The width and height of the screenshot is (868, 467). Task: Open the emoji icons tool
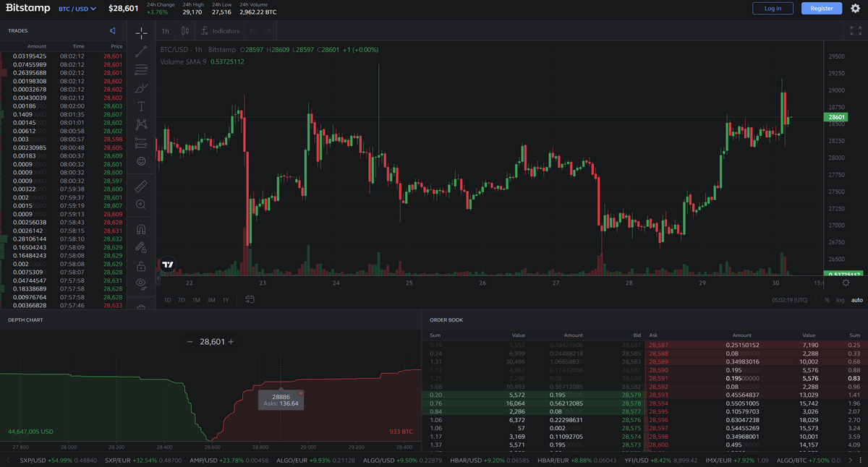click(141, 160)
